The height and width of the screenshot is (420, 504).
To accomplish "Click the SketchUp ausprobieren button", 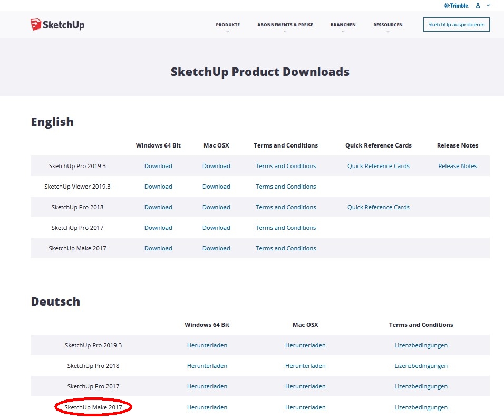I will pos(456,25).
